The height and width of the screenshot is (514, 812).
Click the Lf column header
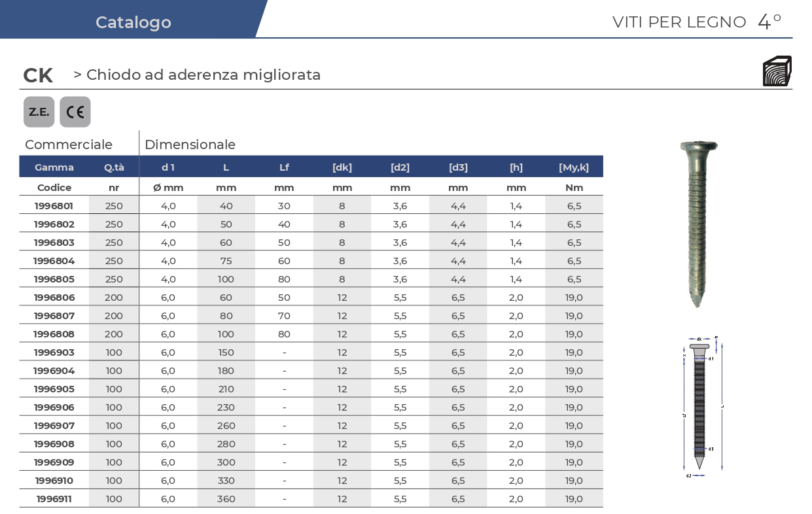[x=284, y=167]
